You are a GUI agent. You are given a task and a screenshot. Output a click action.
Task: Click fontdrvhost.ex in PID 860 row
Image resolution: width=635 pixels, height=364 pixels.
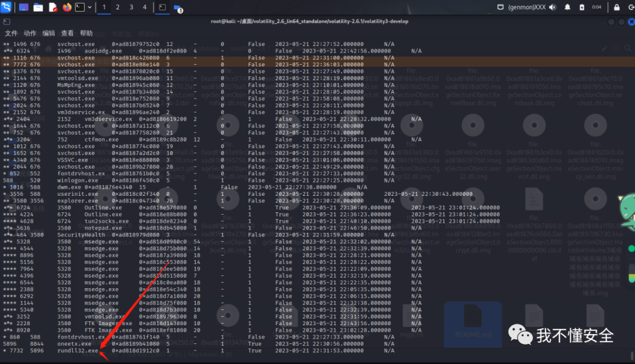point(81,337)
